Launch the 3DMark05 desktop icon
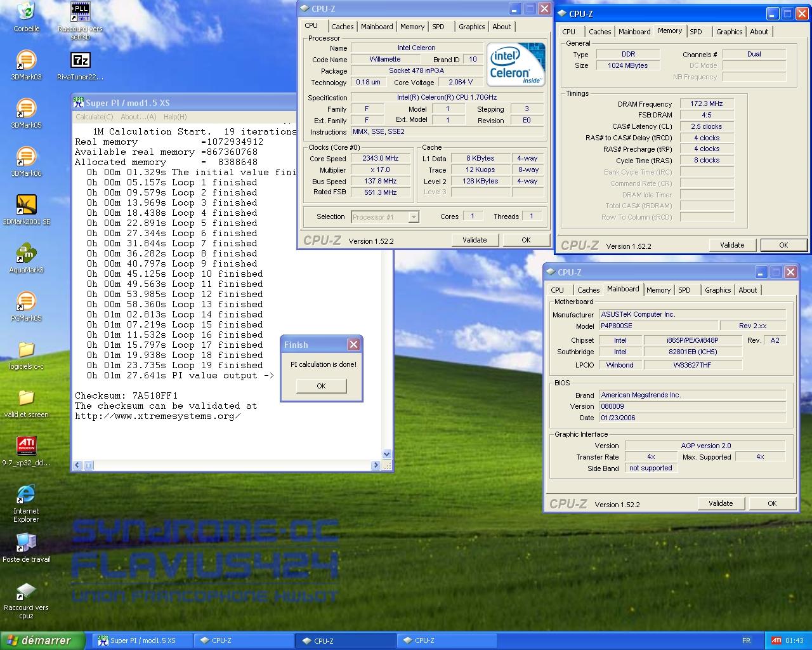The height and width of the screenshot is (650, 812). click(x=26, y=114)
